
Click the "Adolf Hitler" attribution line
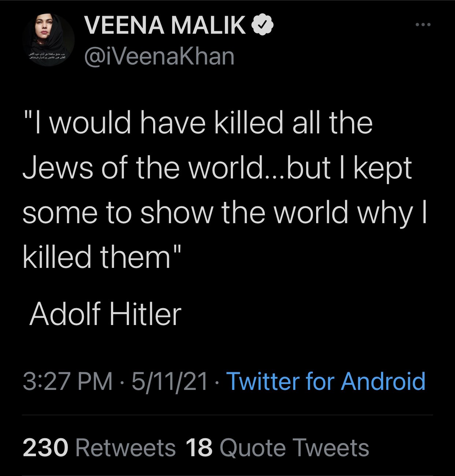[x=106, y=314]
